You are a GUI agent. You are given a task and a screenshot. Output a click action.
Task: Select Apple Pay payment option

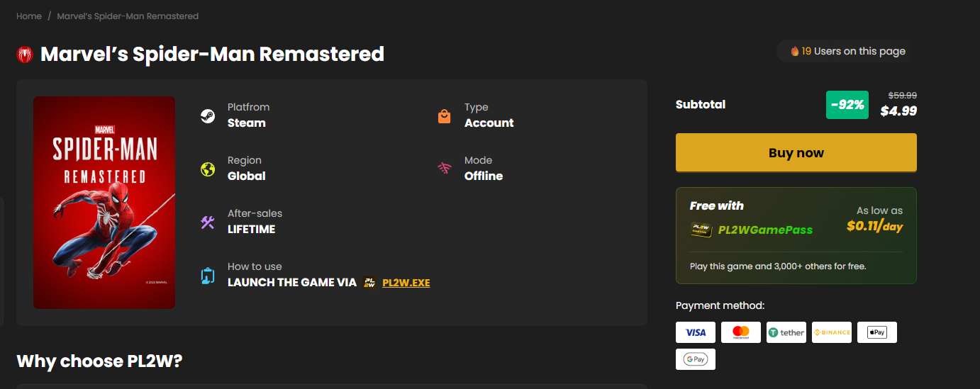click(877, 332)
